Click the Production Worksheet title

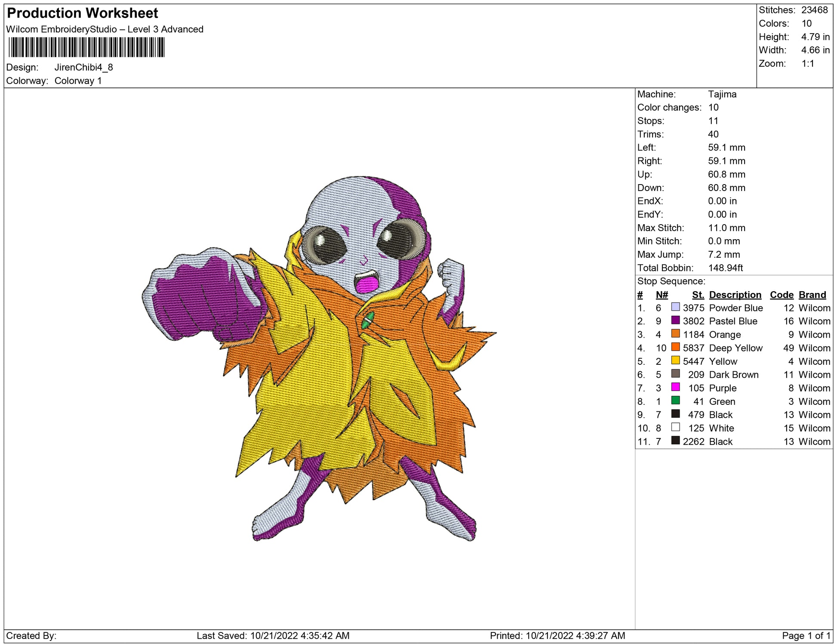click(83, 13)
